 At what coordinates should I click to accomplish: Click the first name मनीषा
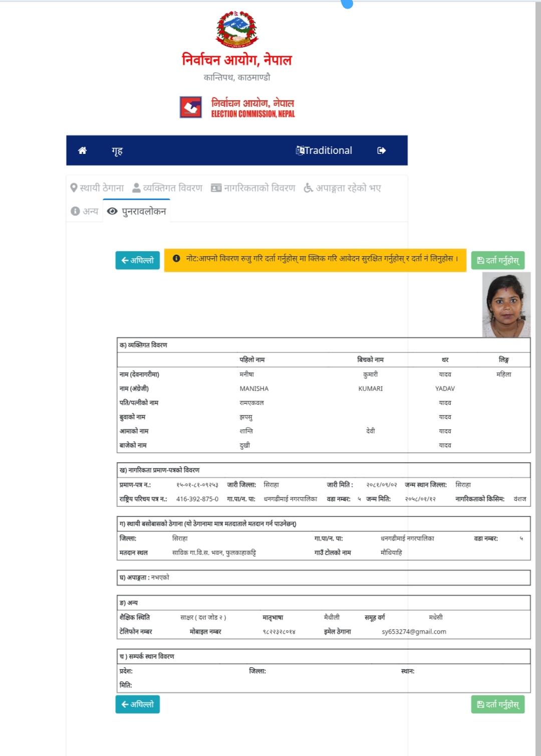click(247, 374)
